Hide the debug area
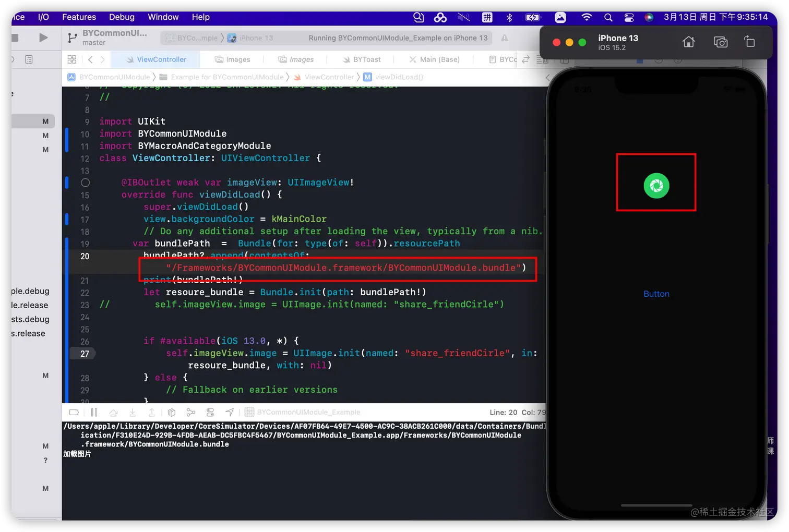 74,413
